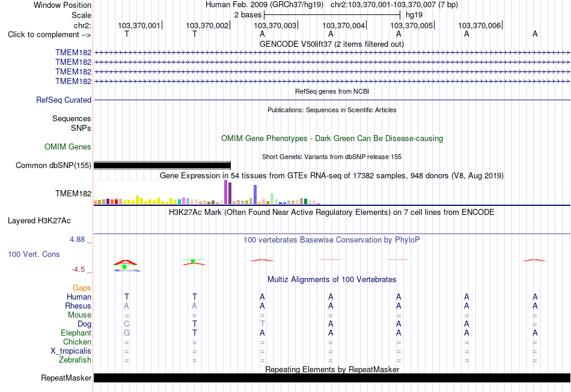Click the '2 bases' scale text

(248, 15)
